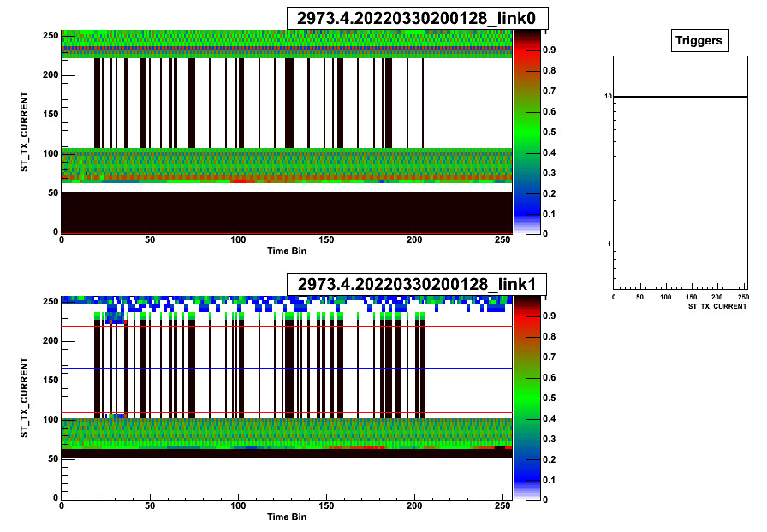
Task: Click the ST_TX_CURRENT y-axis title of link1 plot
Action: pos(24,398)
